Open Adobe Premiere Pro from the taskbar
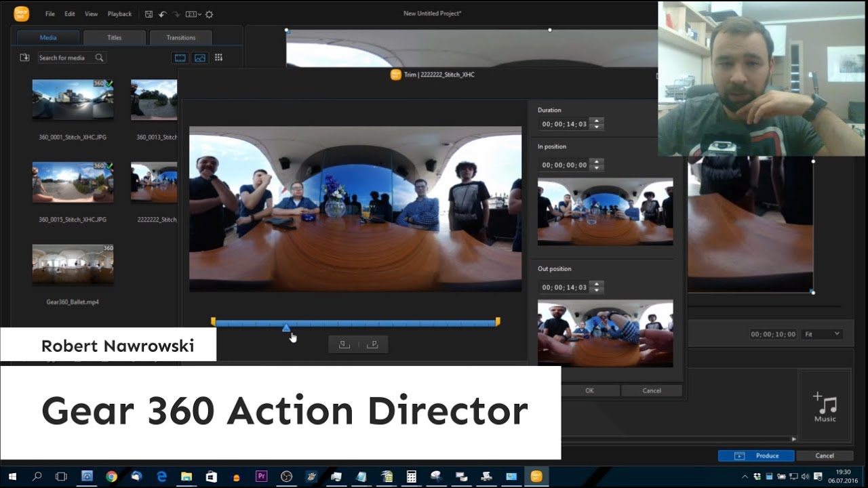Viewport: 868px width, 488px height. 261,476
